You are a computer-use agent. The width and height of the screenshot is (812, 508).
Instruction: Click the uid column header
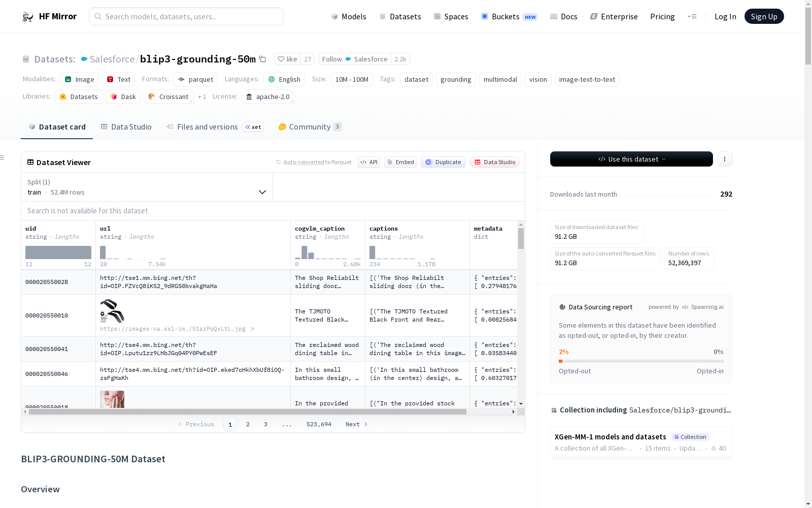click(x=58, y=245)
